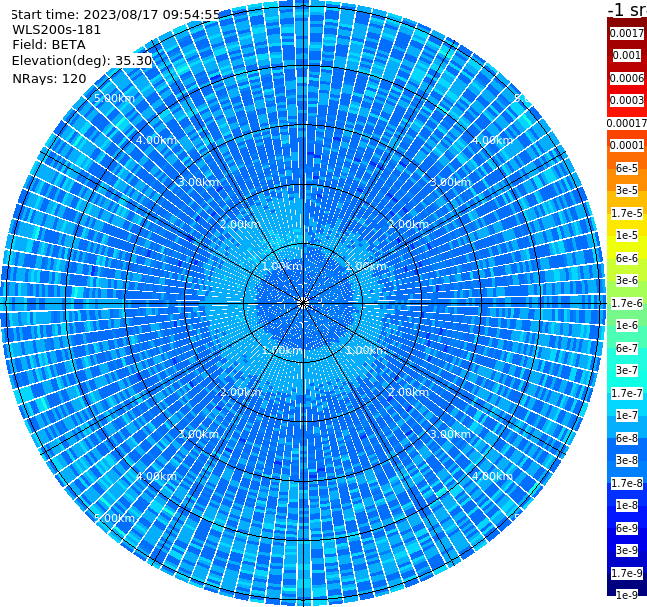Select the 3e-6 colorbar value

pyautogui.click(x=627, y=280)
